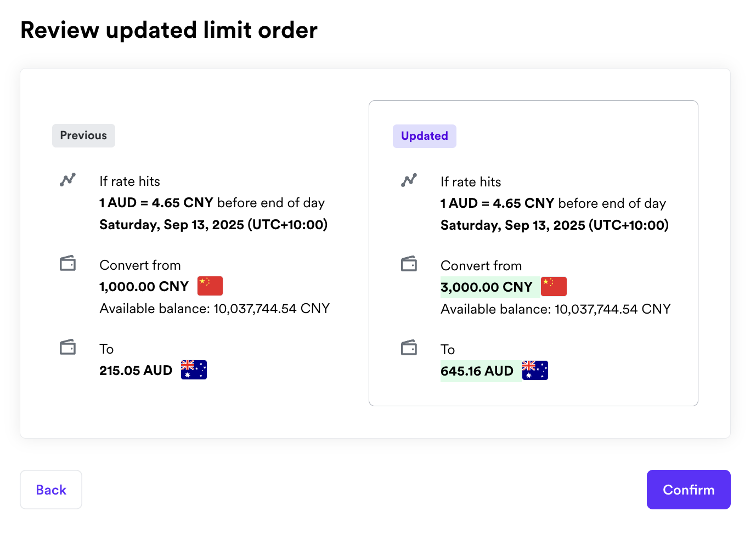Viewport: 756px width, 534px height.
Task: Click the China flag beside 1,000.00 CNY
Action: point(210,286)
